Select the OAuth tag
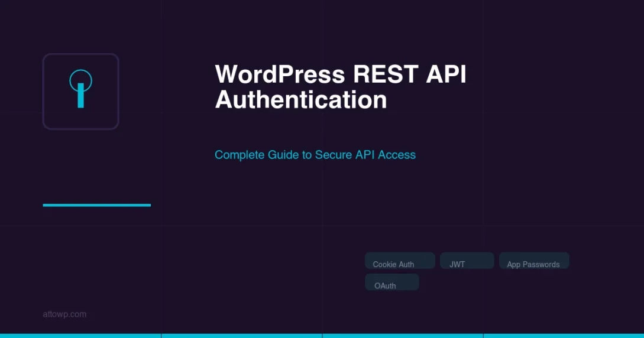 pyautogui.click(x=392, y=282)
